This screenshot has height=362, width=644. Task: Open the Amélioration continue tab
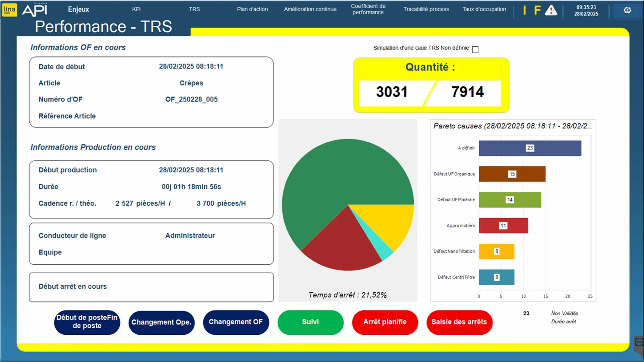[310, 9]
